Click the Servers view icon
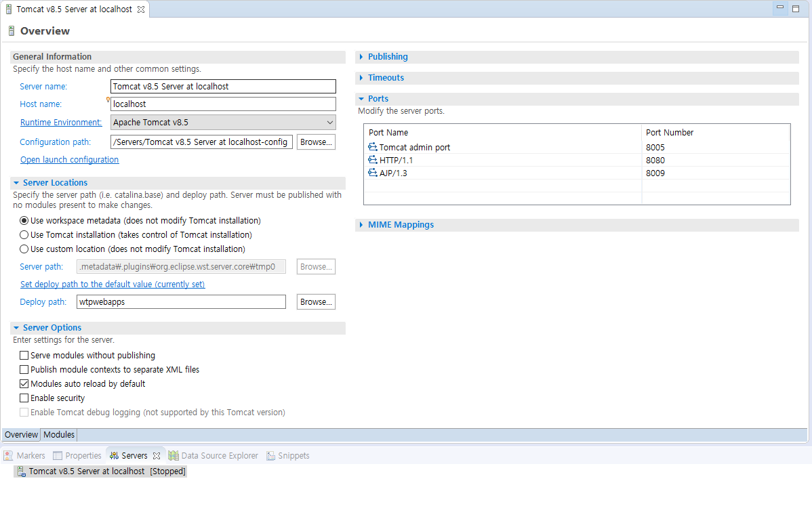This screenshot has height=527, width=812. [x=114, y=456]
